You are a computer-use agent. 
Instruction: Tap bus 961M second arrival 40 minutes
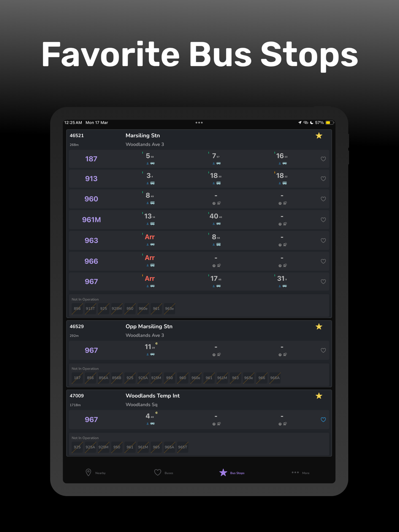point(216,216)
